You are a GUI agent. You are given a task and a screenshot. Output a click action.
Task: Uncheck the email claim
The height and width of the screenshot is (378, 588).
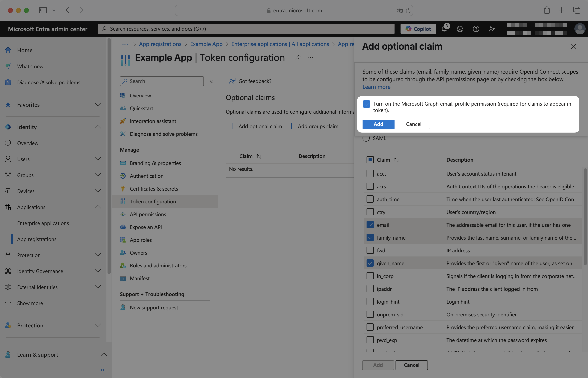[370, 224]
